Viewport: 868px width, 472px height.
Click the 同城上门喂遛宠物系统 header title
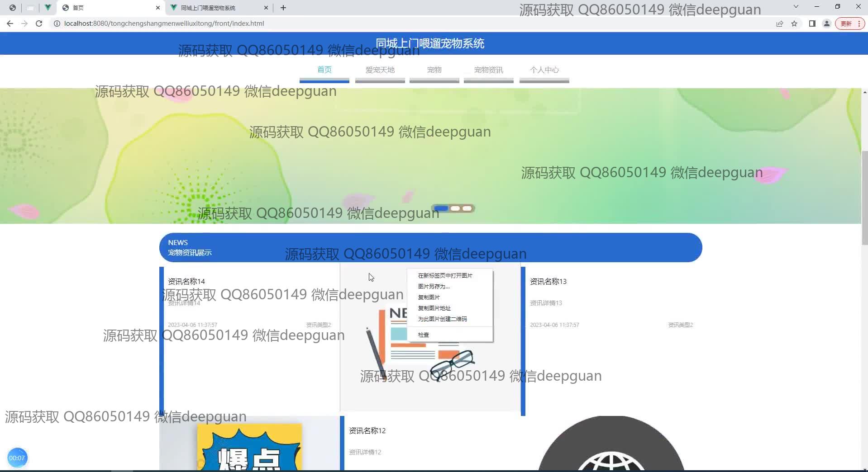coord(430,43)
